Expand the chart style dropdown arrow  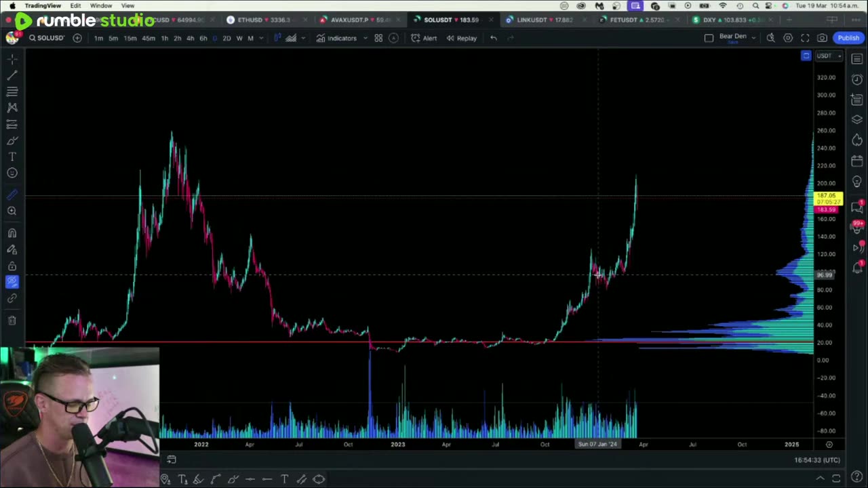[303, 38]
